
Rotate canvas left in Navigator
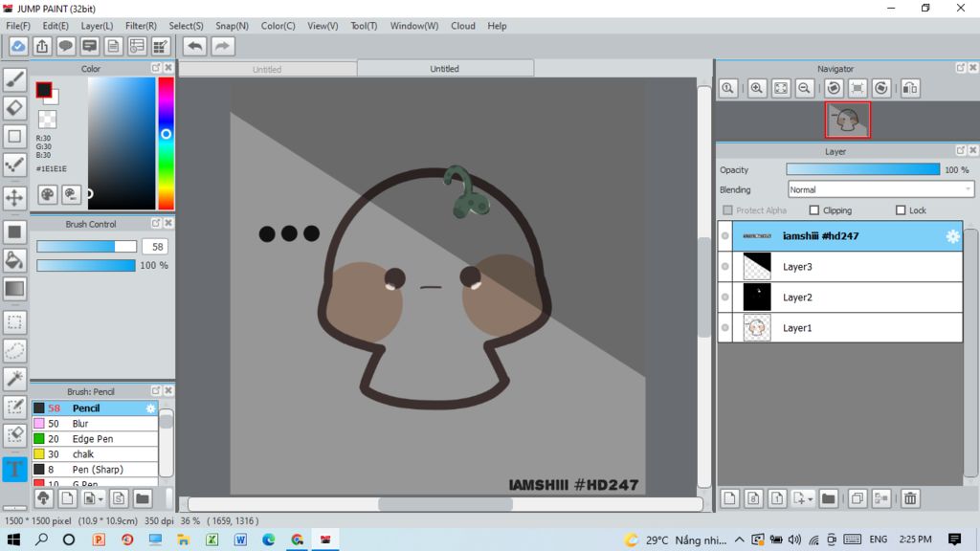[834, 88]
